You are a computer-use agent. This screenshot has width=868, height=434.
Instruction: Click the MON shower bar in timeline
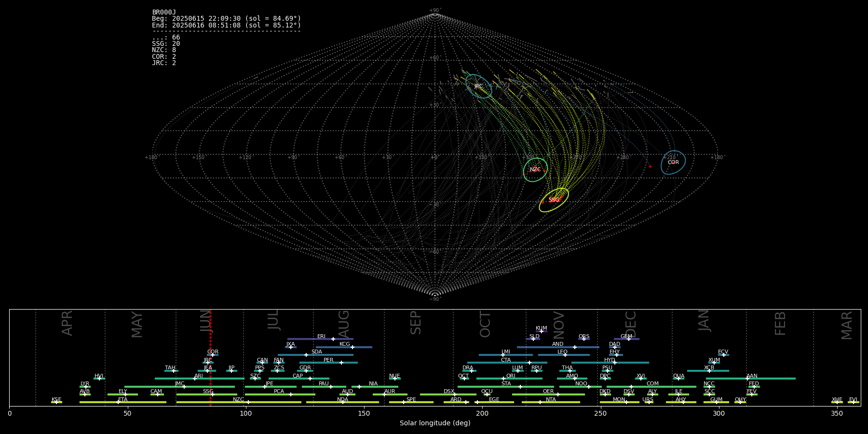point(619,402)
